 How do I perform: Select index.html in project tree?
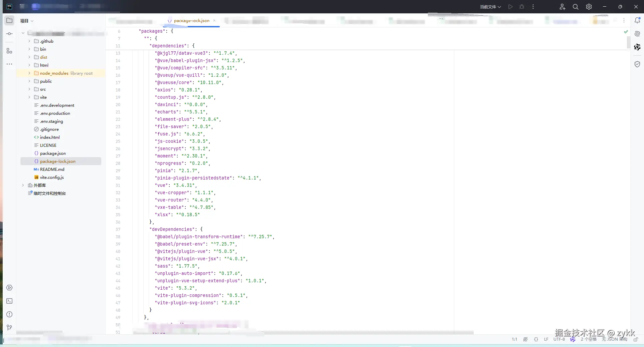coord(50,137)
